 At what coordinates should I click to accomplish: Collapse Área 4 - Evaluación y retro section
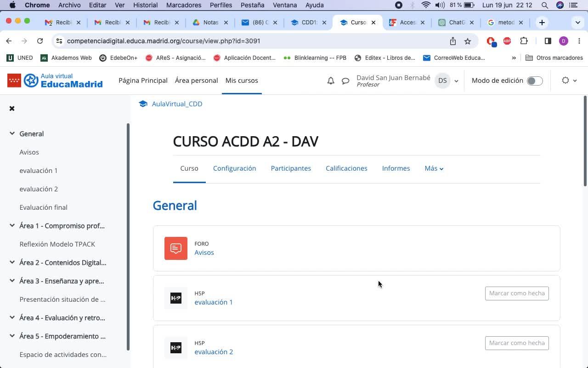(x=12, y=318)
